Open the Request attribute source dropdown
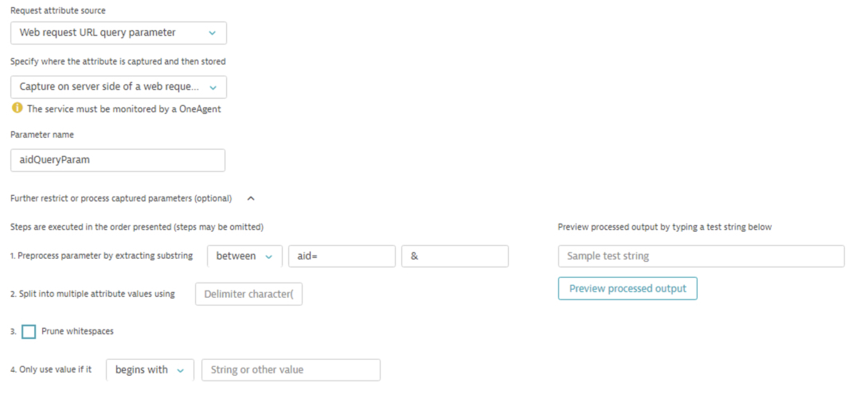This screenshot has width=868, height=398. click(118, 33)
